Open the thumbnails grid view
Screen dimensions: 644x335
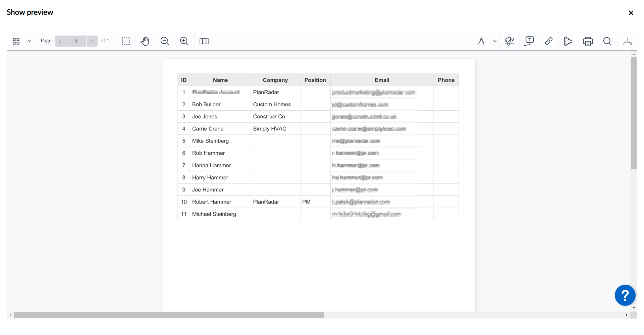point(16,41)
